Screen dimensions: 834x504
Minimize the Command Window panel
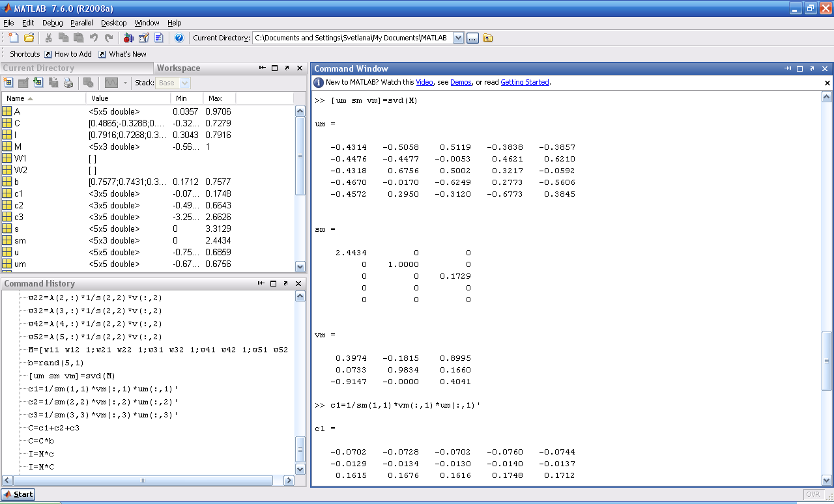pyautogui.click(x=788, y=68)
